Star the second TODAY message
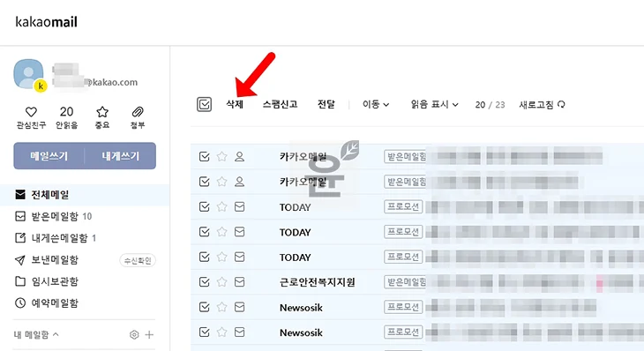 click(221, 232)
